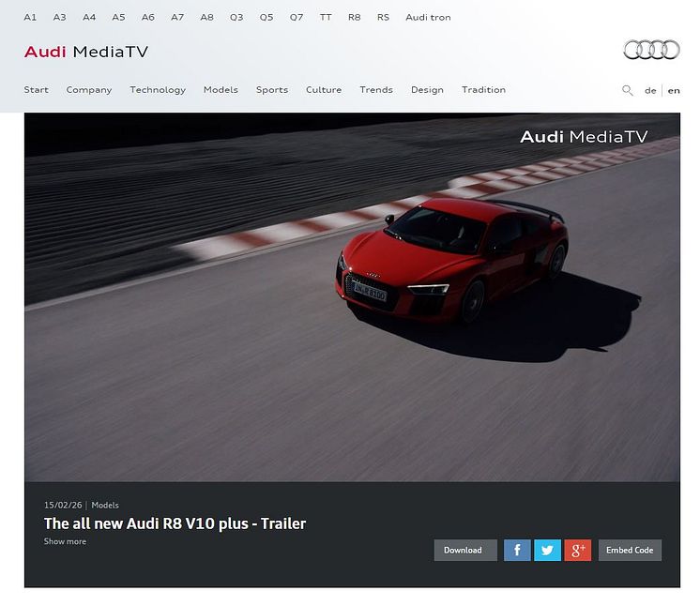Select the Q7 model link
The width and height of the screenshot is (700, 606).
tap(296, 18)
